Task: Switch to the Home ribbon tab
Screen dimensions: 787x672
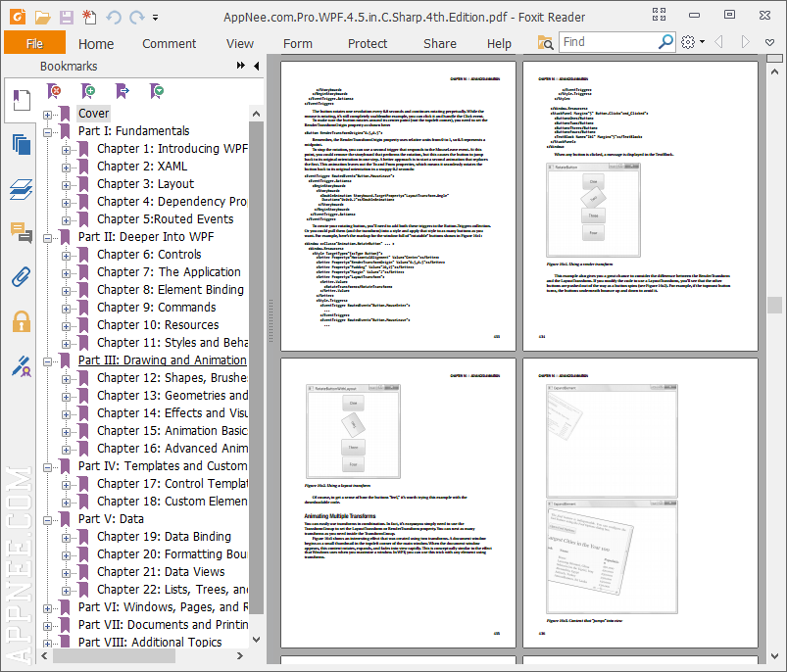Action: [x=96, y=44]
